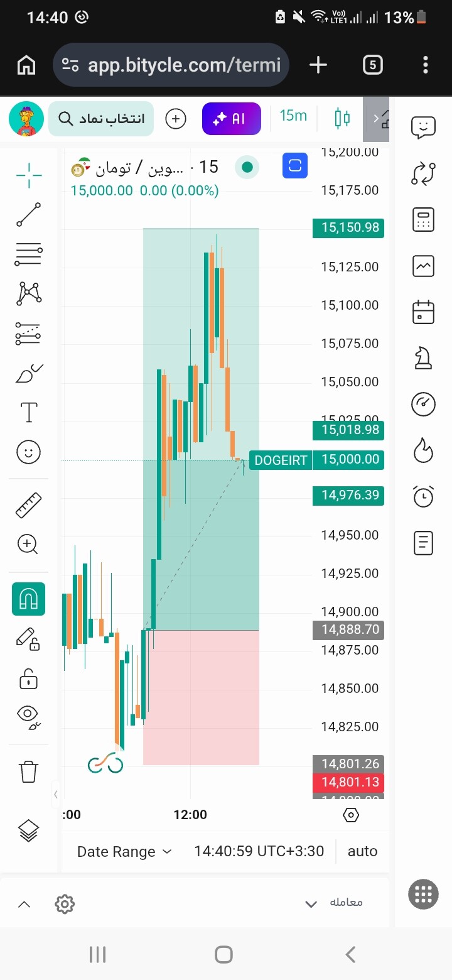Open the Fibonacci retracement tools
Viewport: 452px width, 980px height.
pos(29,254)
